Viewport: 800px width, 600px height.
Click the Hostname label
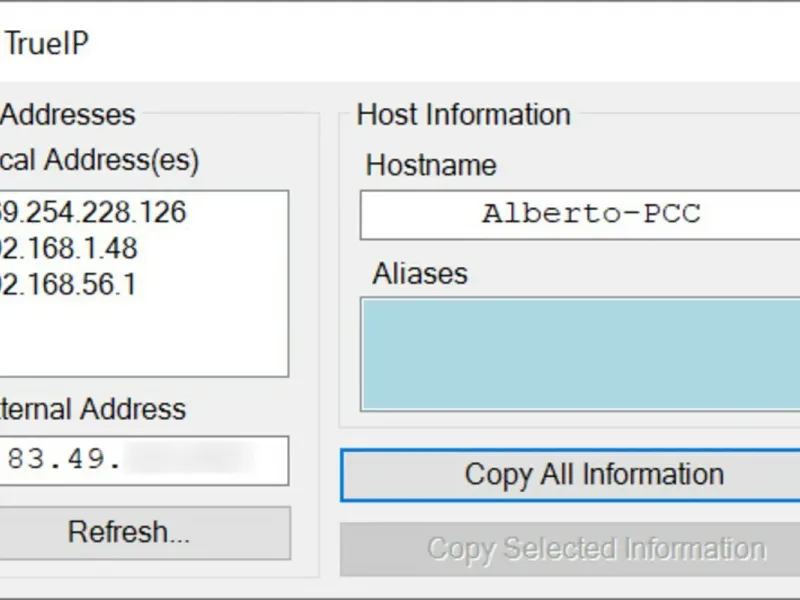click(x=431, y=165)
